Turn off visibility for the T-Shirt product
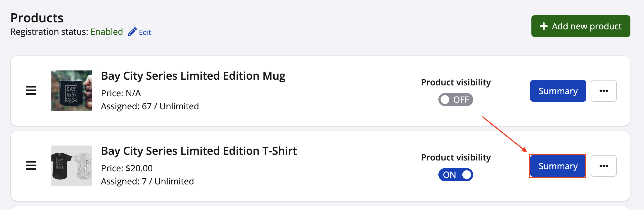Image resolution: width=644 pixels, height=210 pixels. click(456, 175)
